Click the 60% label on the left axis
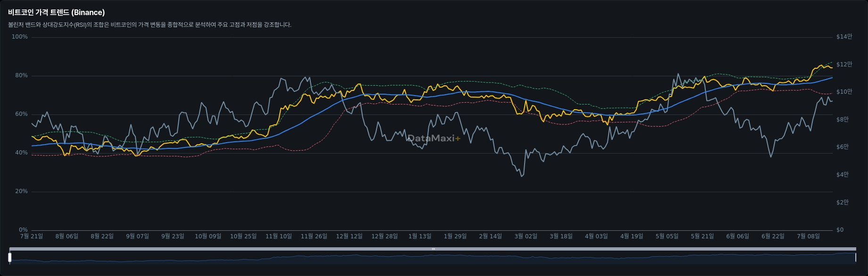Screen dimensions: 868x276 point(21,114)
